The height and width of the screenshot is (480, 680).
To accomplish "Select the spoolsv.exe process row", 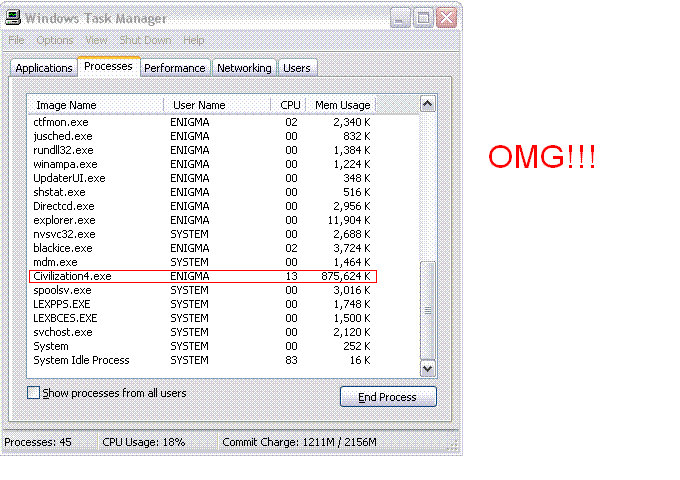I will pos(202,290).
